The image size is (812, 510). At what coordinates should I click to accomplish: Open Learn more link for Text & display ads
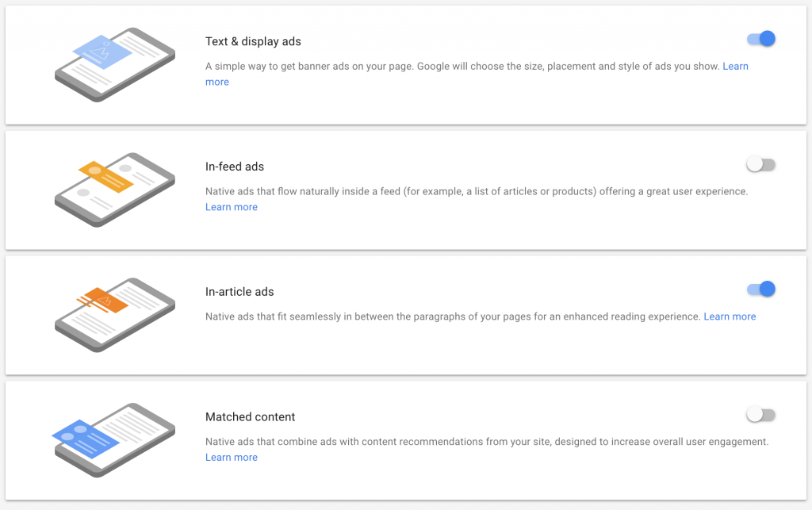coord(735,67)
